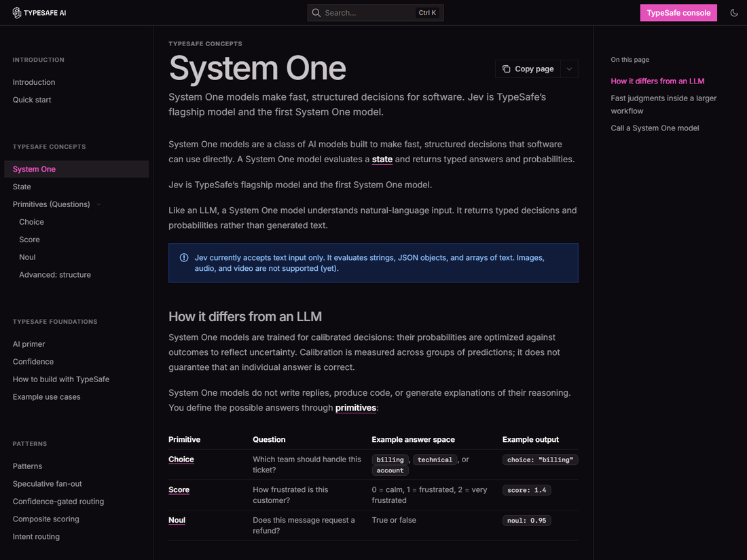Click the 'Primitive' column header
747x560 pixels.
[184, 440]
